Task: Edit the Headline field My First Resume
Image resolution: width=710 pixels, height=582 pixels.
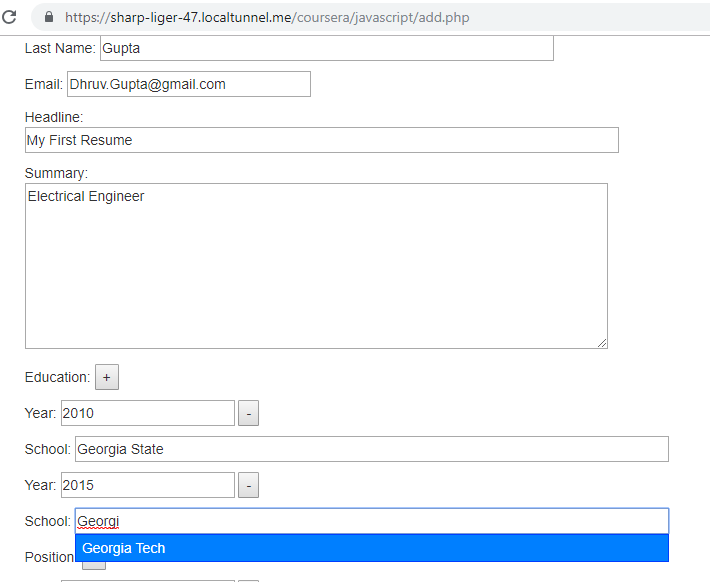Action: [x=321, y=140]
